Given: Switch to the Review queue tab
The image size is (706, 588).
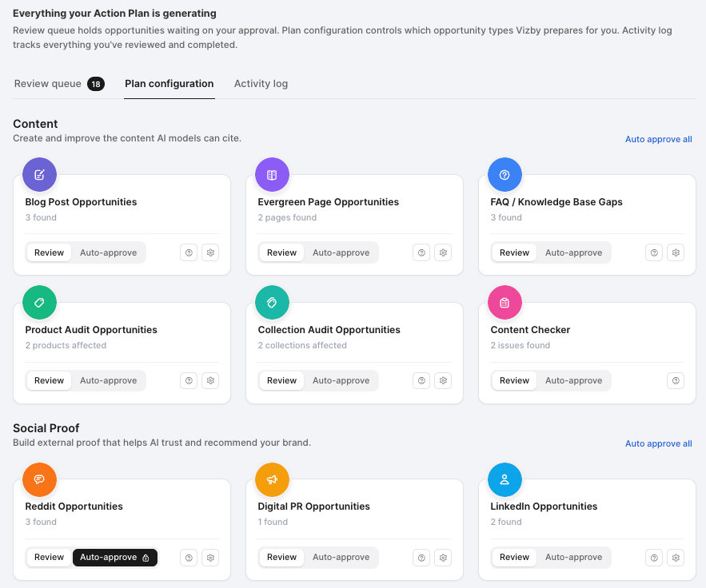Looking at the screenshot, I should pos(59,84).
